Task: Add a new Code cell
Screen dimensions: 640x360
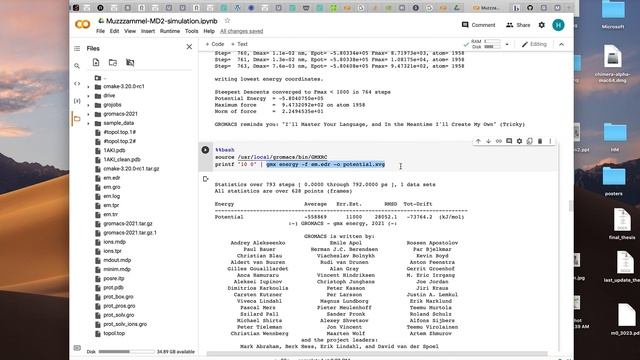Action: pyautogui.click(x=215, y=44)
